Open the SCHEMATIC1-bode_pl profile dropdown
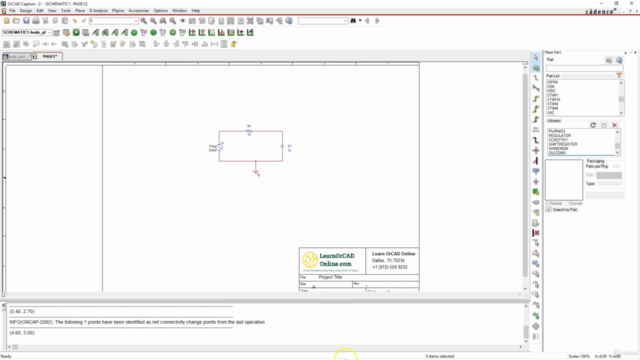 [49, 32]
